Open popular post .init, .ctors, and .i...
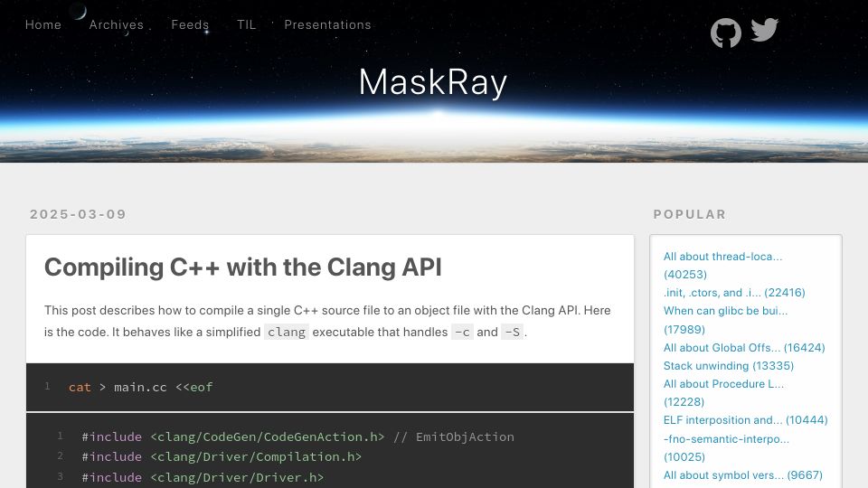 (x=734, y=293)
